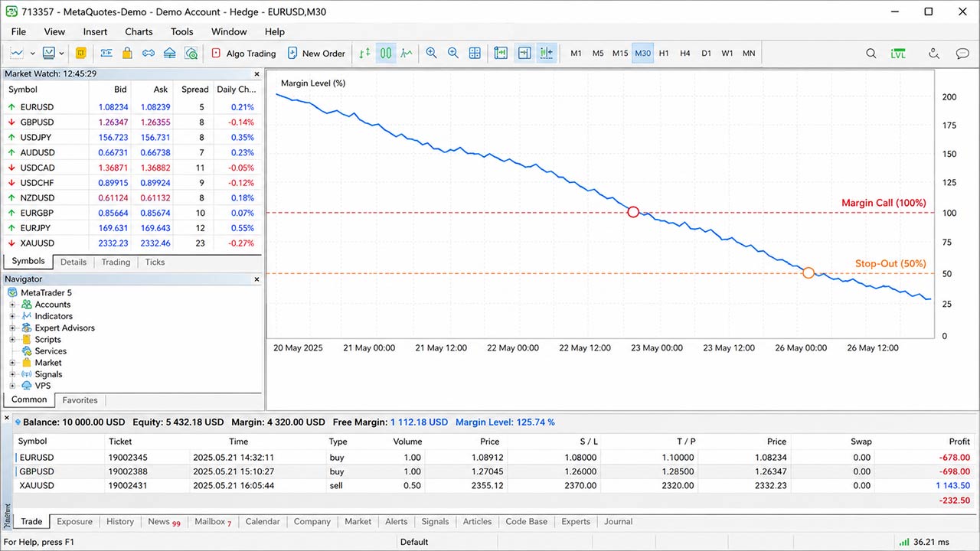The image size is (980, 551).
Task: Click the chain link toolbar icon
Action: [x=149, y=54]
